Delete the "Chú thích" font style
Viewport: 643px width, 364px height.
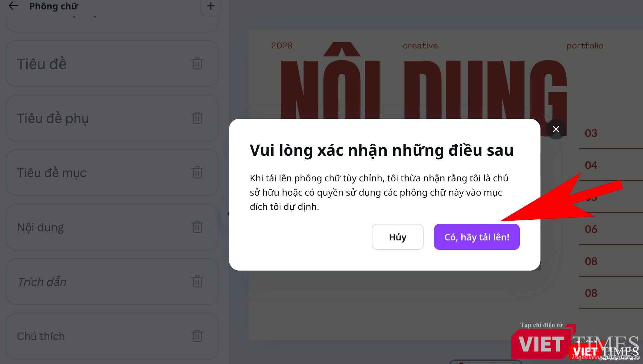197,336
